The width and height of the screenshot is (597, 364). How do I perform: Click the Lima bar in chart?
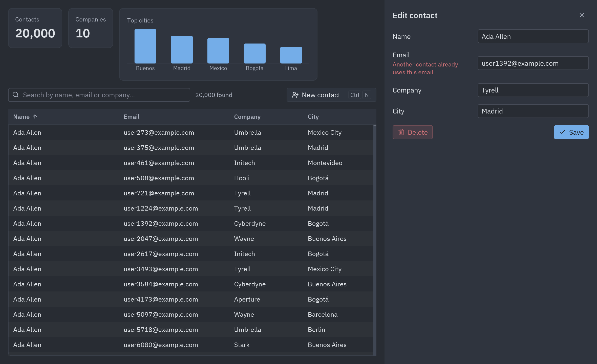point(291,55)
